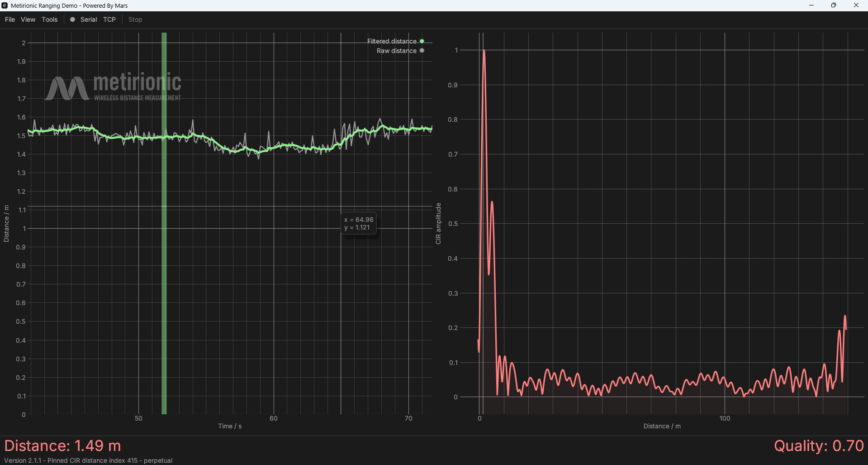Viewport: 868px width, 465px height.
Task: Open the Tools menu
Action: (50, 19)
